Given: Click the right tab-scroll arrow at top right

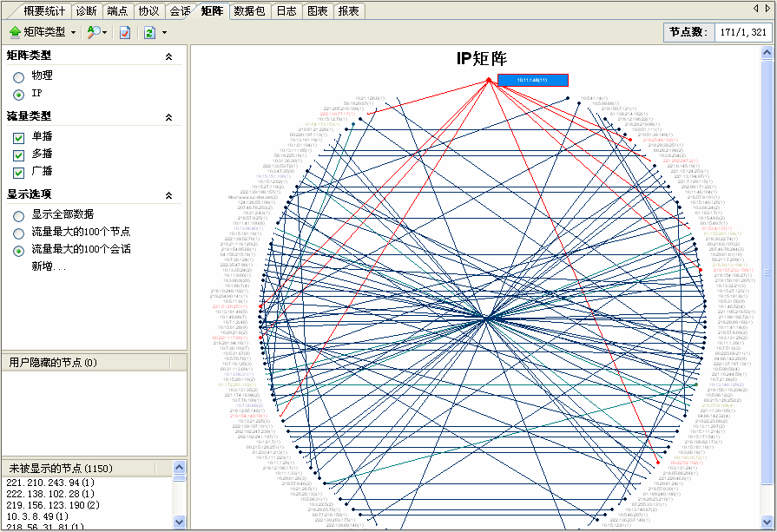Looking at the screenshot, I should coord(768,8).
